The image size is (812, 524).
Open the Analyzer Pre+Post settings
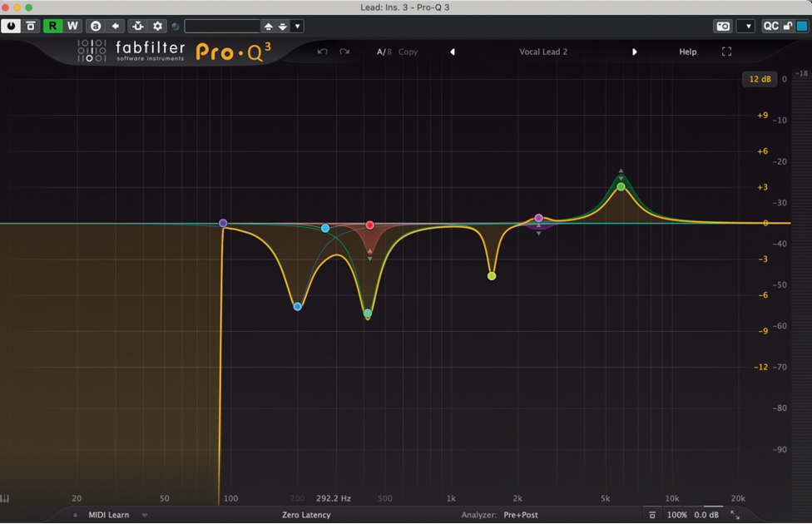click(499, 515)
